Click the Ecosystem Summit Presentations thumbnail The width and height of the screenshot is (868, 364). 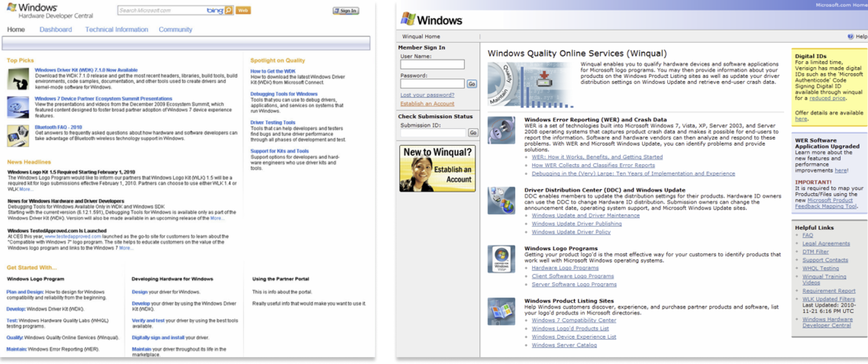[18, 107]
